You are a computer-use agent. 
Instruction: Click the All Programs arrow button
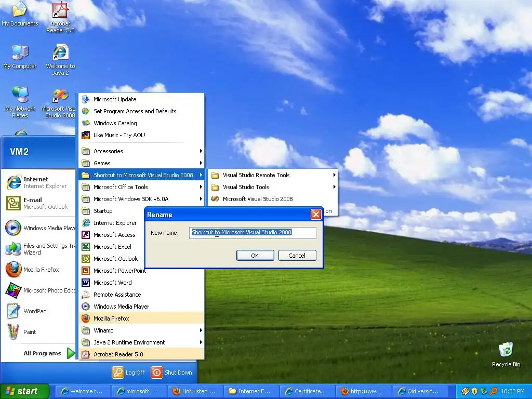coord(71,353)
